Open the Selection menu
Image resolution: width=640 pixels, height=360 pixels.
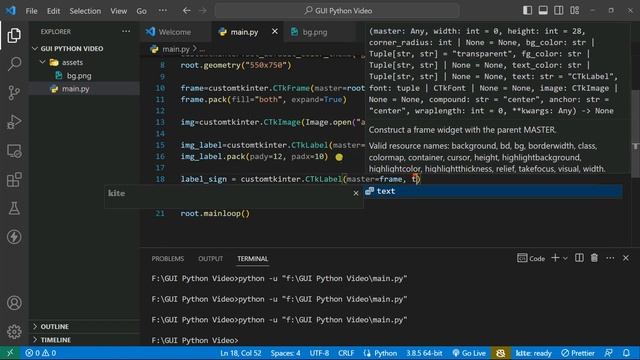(85, 11)
